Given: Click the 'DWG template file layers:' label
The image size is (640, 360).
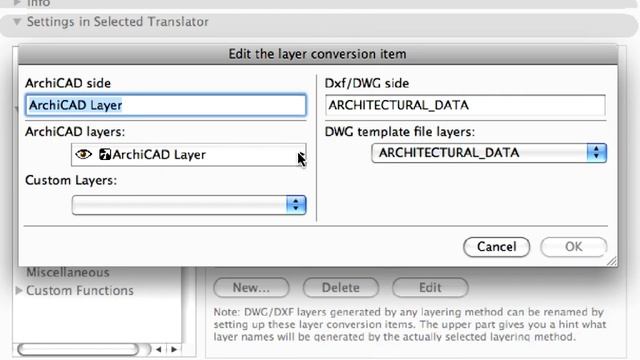Looking at the screenshot, I should [400, 132].
